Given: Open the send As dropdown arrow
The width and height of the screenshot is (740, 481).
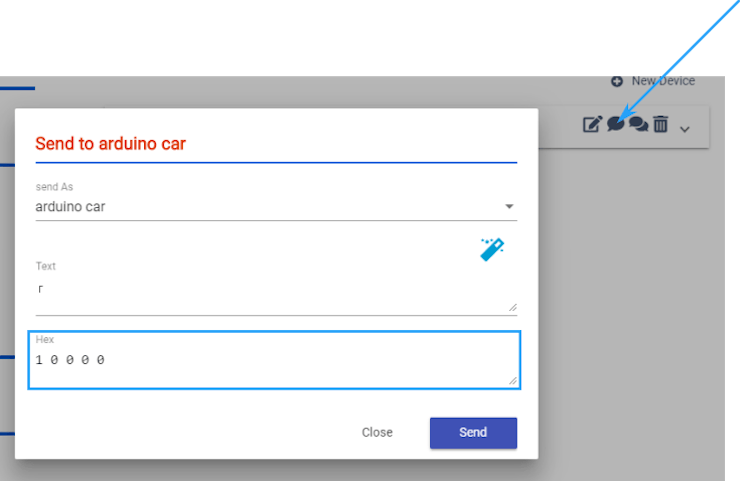Looking at the screenshot, I should point(509,206).
